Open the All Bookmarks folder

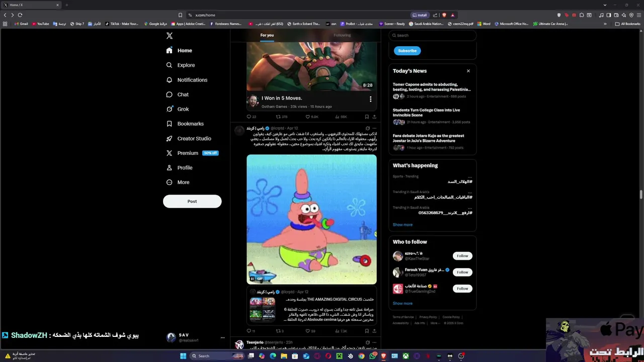pos(627,24)
